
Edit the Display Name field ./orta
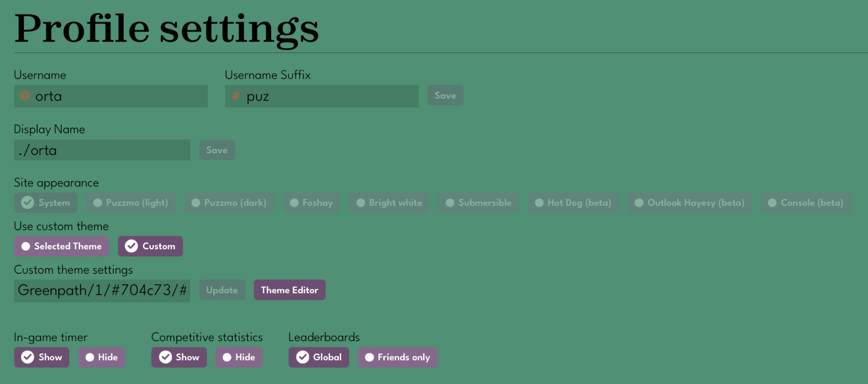click(x=102, y=150)
